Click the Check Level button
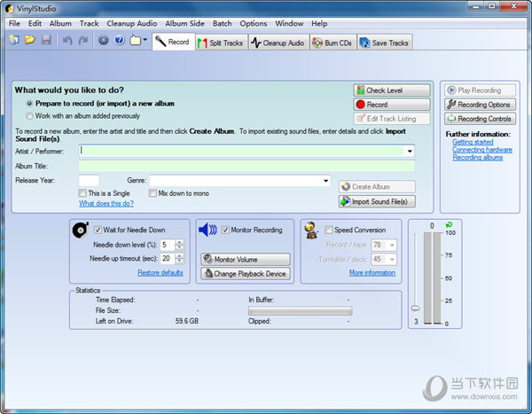 click(x=392, y=90)
